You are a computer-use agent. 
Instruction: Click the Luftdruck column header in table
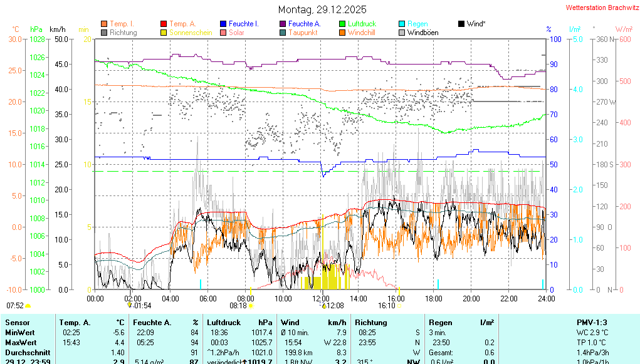click(224, 322)
